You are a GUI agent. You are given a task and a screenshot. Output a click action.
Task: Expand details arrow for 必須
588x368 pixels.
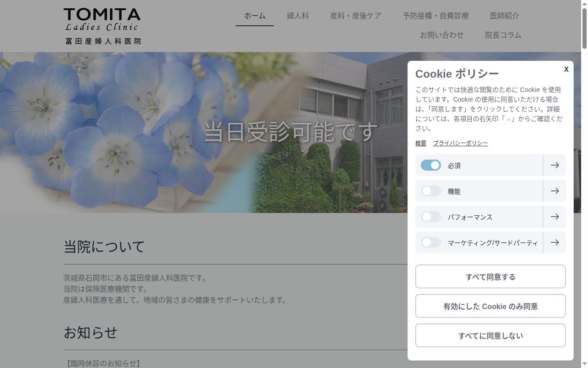point(554,165)
